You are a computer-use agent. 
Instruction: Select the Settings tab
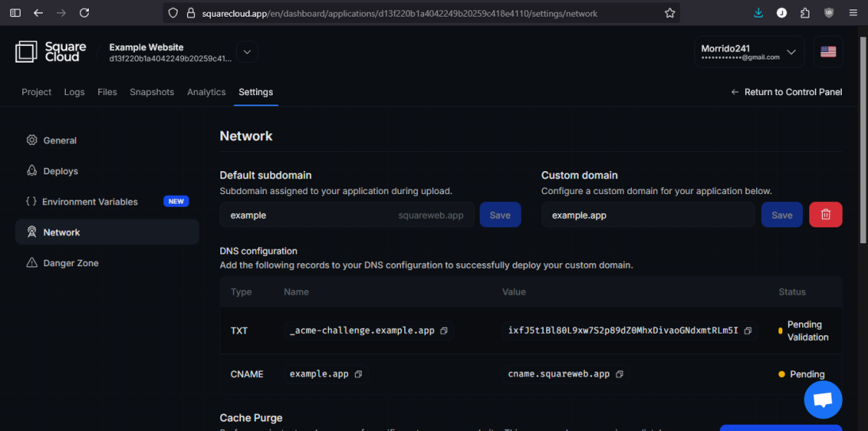(x=256, y=92)
